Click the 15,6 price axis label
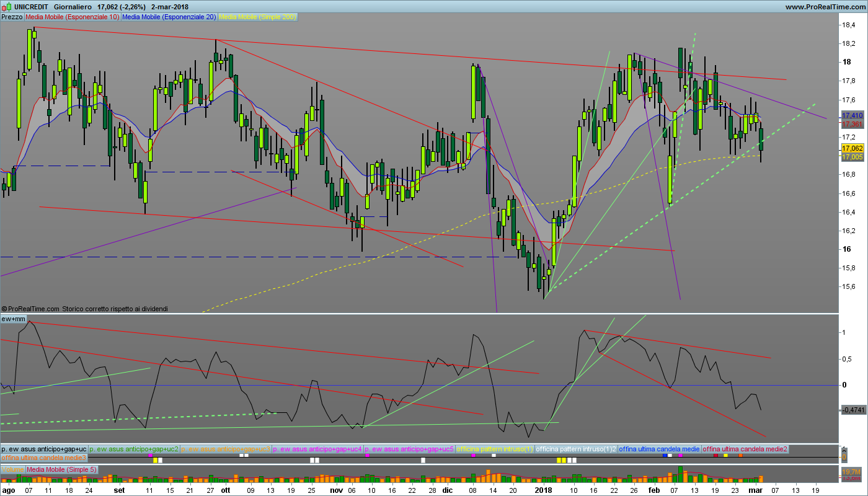The image size is (868, 496). 849,286
